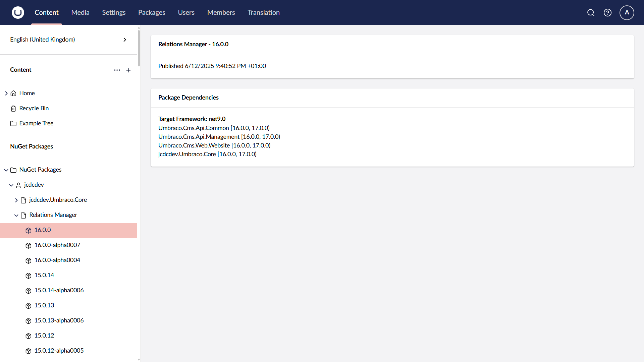Viewport: 644px width, 362px height.
Task: Collapse the Relations Manager node
Action: (x=16, y=215)
